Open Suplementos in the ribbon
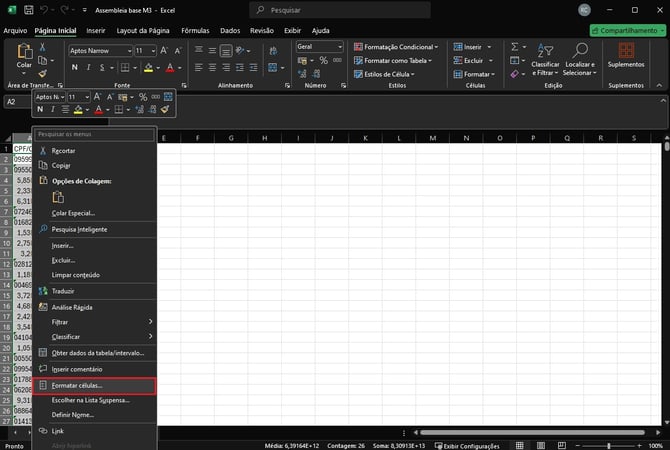Image resolution: width=670 pixels, height=450 pixels. 626,56
